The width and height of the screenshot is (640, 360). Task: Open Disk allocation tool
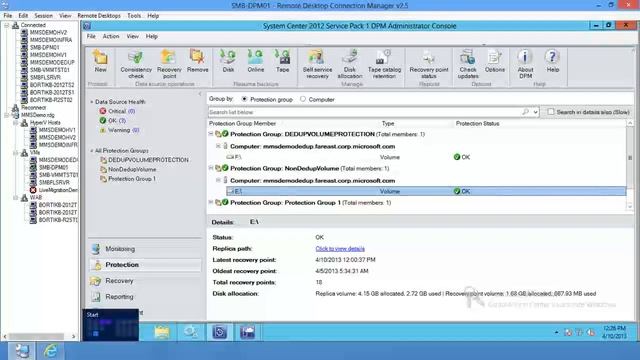(350, 64)
